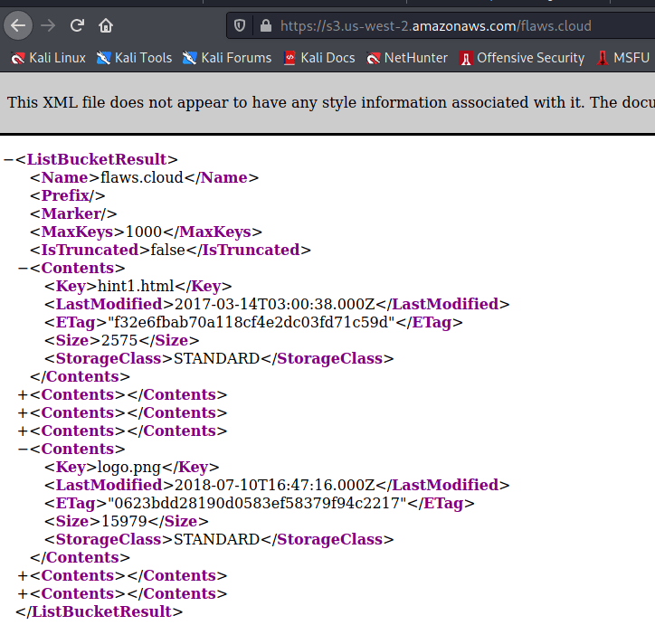This screenshot has height=644, width=655.
Task: Expand the first collapsed Contents node after logo.png
Action: (23, 575)
